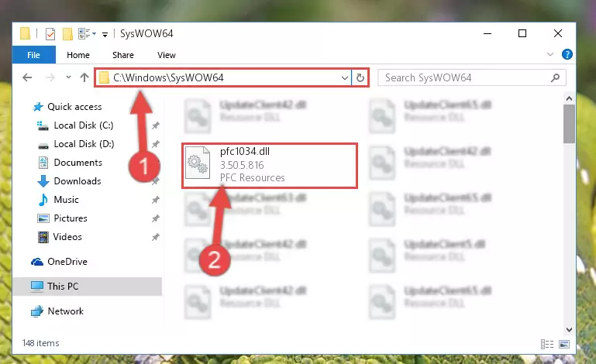Select the pfc1034.dll file name
Viewport: 596px width, 364px height.
click(245, 152)
